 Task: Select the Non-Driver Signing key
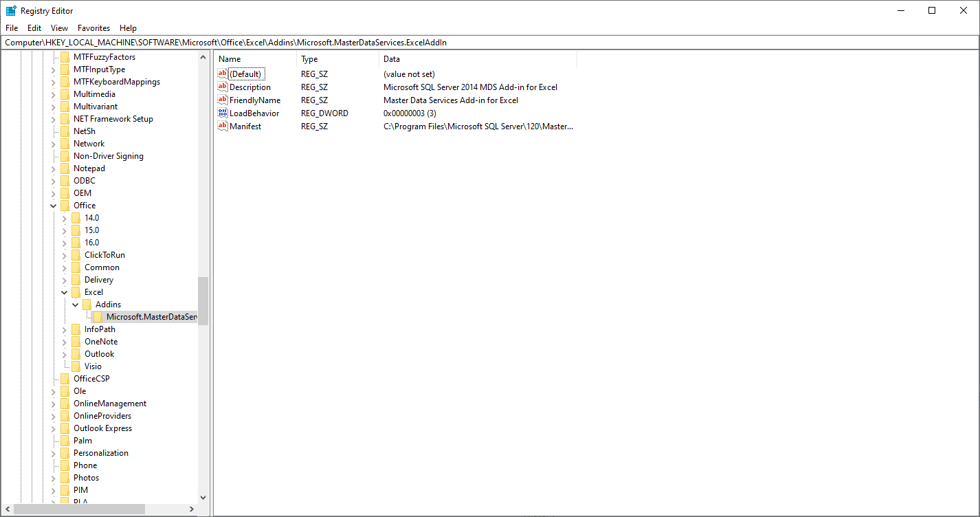pos(109,156)
